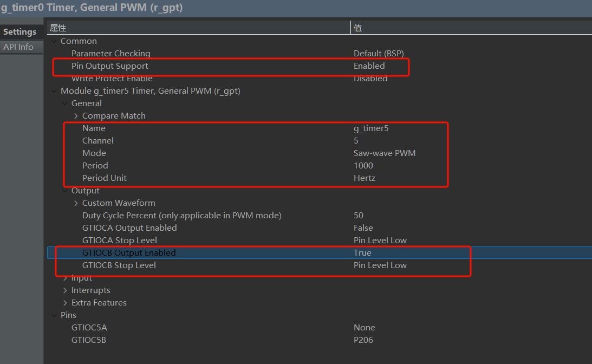
Task: Expand the Interrupts section
Action: [x=65, y=290]
